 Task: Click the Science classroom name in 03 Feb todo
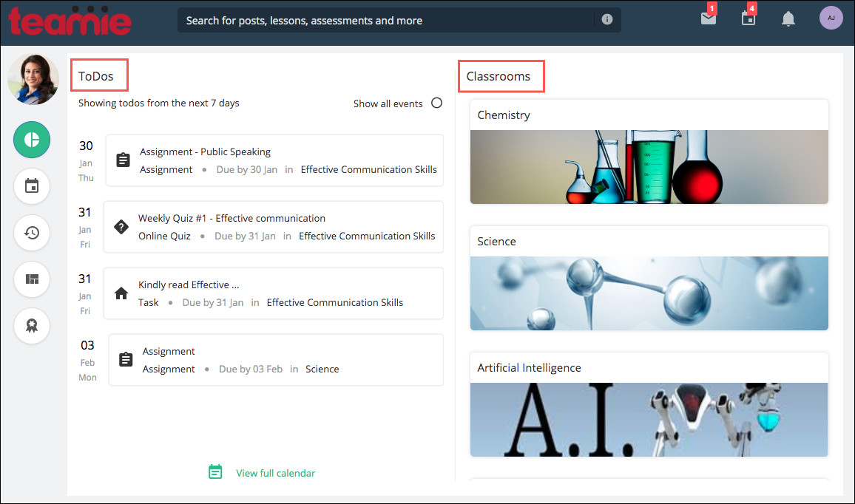tap(322, 369)
